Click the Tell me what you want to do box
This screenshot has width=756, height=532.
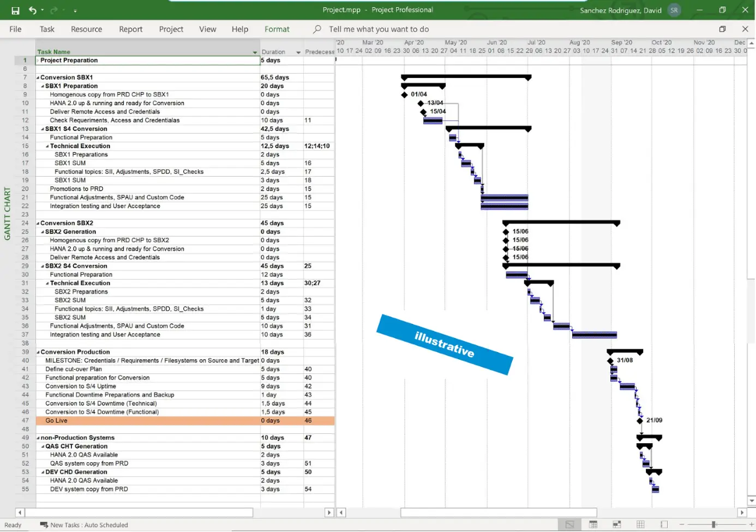(x=379, y=29)
